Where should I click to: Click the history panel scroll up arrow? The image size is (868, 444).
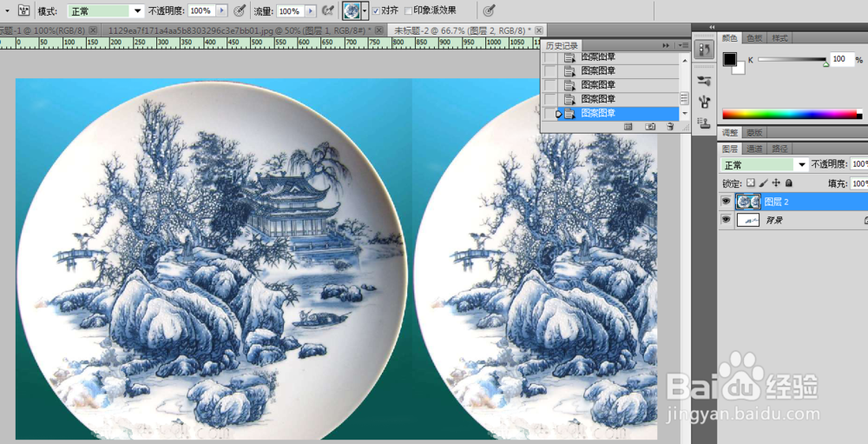[685, 60]
